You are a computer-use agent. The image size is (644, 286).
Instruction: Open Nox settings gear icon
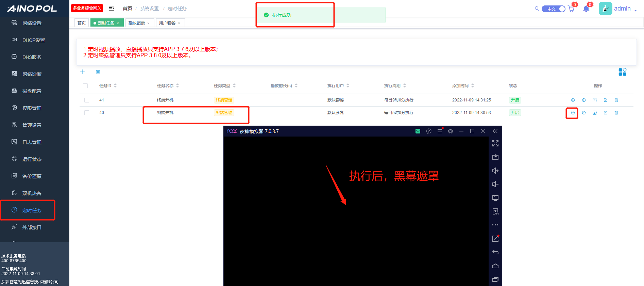point(451,131)
